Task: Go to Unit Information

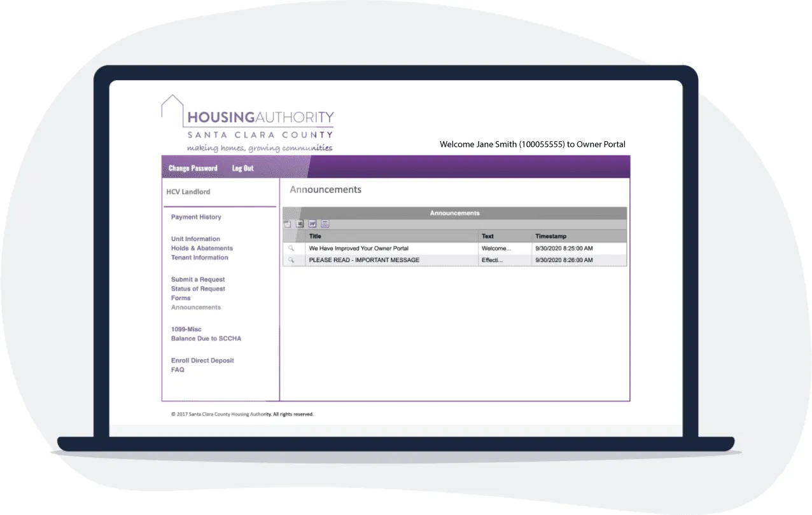Action: point(195,239)
